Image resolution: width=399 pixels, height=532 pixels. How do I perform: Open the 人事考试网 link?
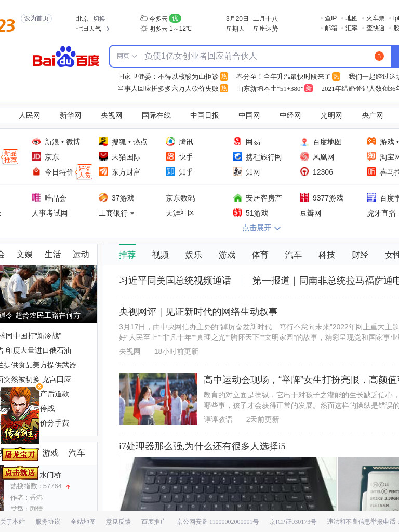[49, 213]
